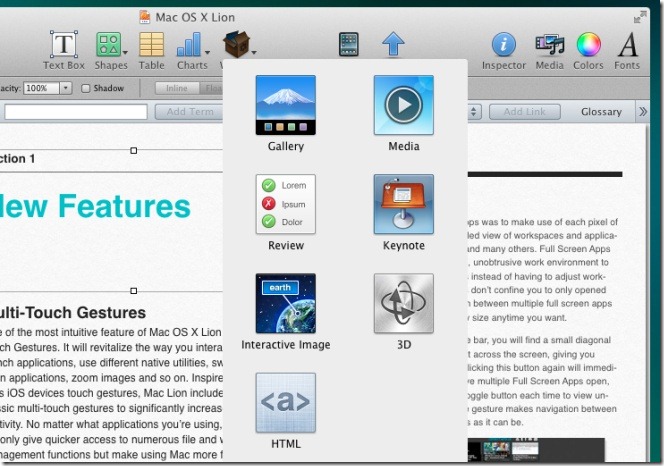Enter full screen with the corner arrows icon

point(640,17)
